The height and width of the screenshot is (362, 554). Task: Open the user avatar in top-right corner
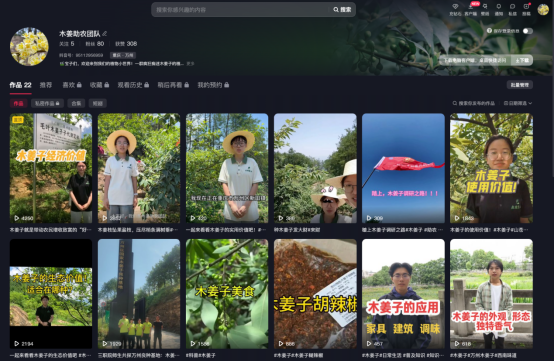click(543, 10)
